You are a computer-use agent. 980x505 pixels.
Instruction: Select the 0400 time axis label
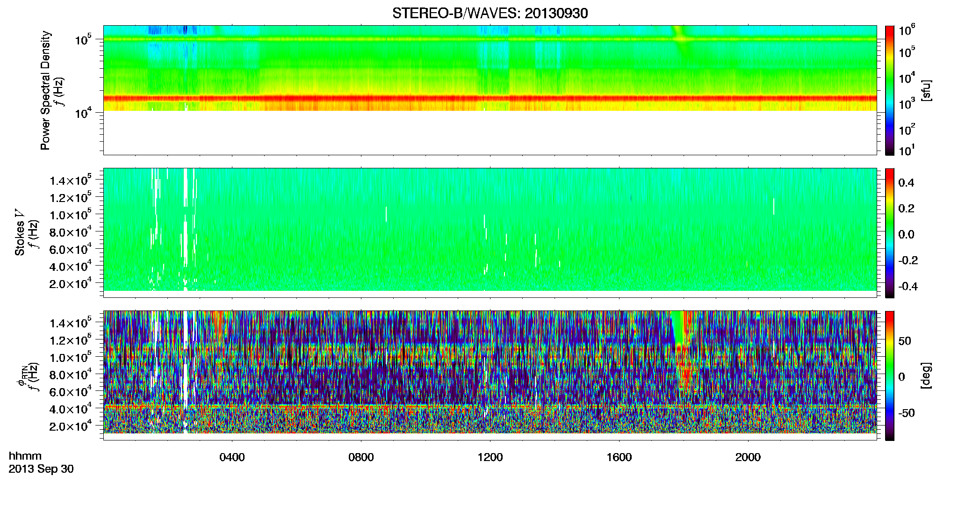pos(232,457)
